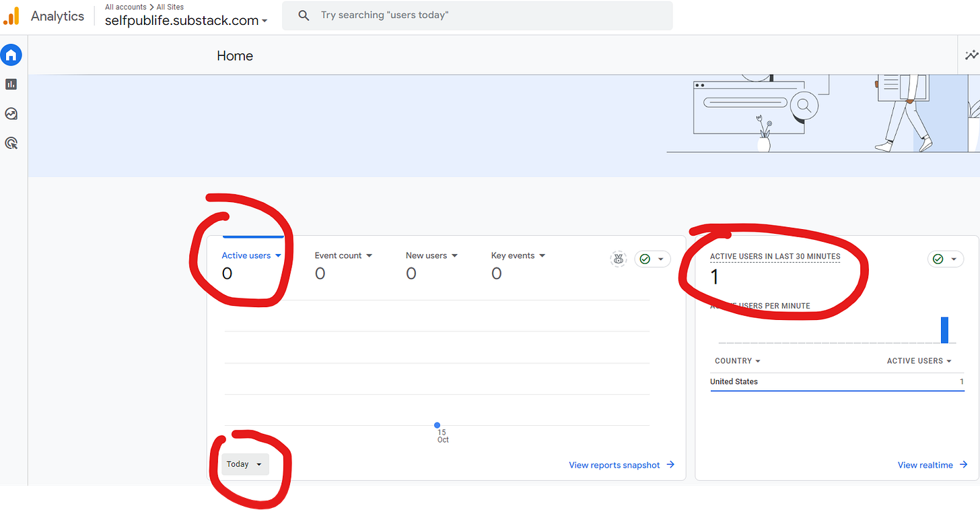Open the Today date range dropdown

(x=245, y=464)
